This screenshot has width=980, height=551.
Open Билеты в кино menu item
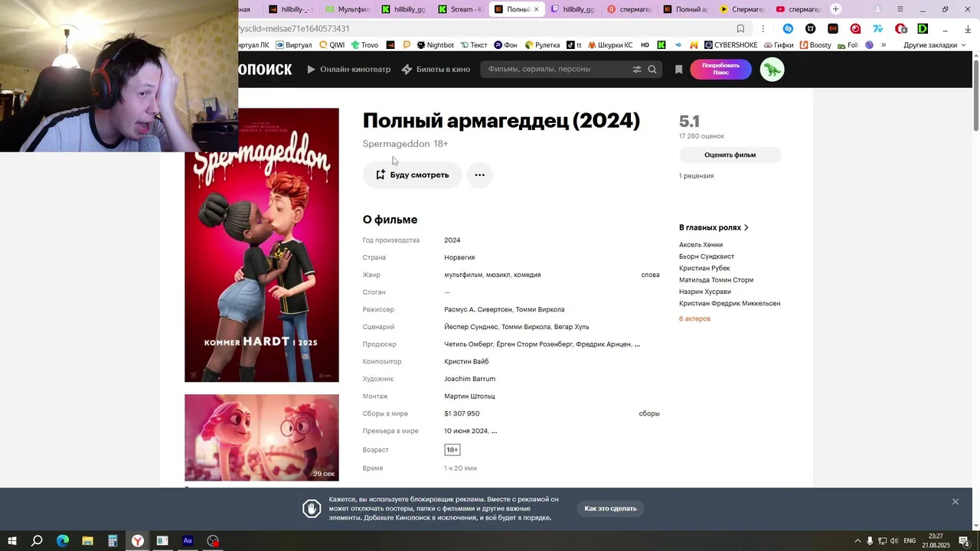[436, 69]
